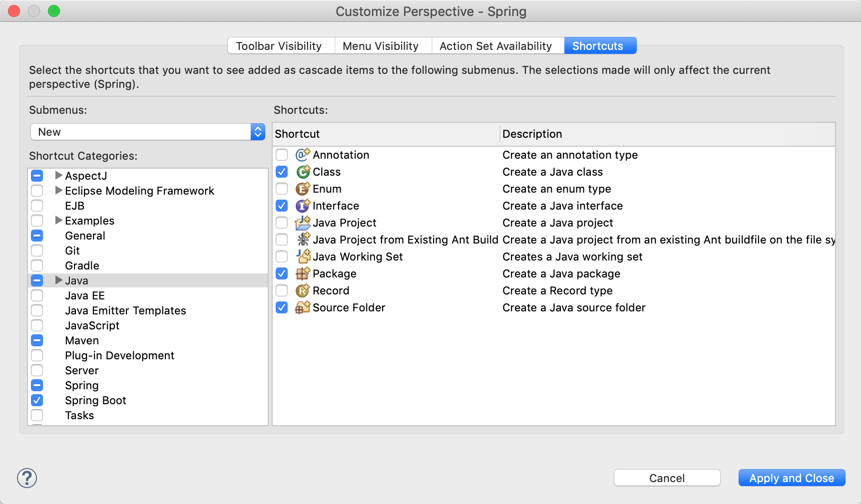
Task: Expand the Eclipse Modeling Framework node
Action: click(x=58, y=190)
